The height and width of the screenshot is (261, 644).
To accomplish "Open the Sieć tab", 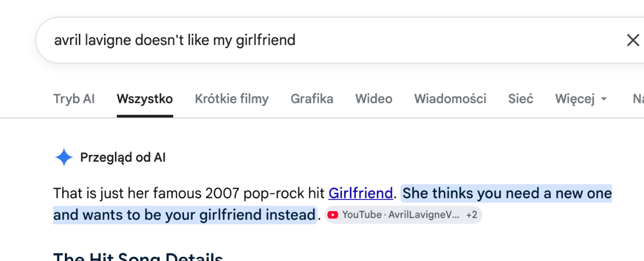I will (521, 99).
